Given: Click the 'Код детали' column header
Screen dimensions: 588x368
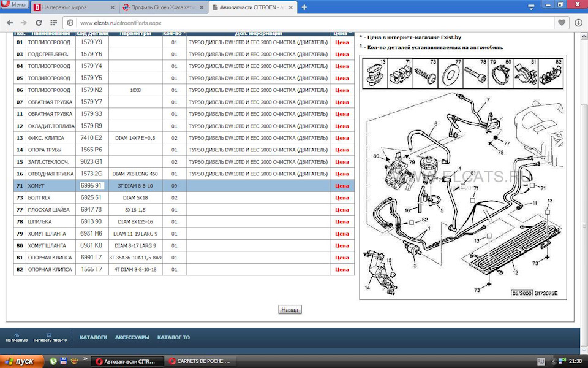Looking at the screenshot, I should pos(92,33).
